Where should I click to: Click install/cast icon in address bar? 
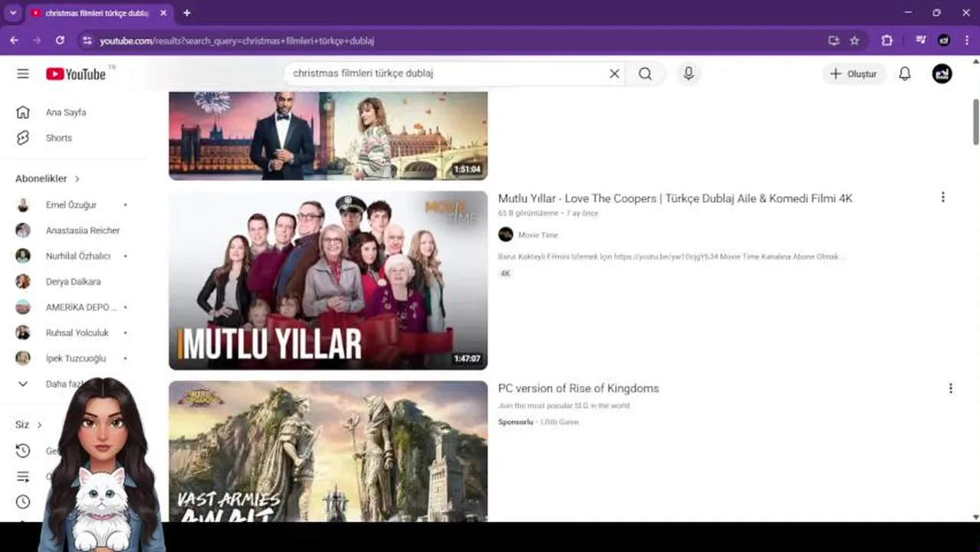click(x=834, y=41)
